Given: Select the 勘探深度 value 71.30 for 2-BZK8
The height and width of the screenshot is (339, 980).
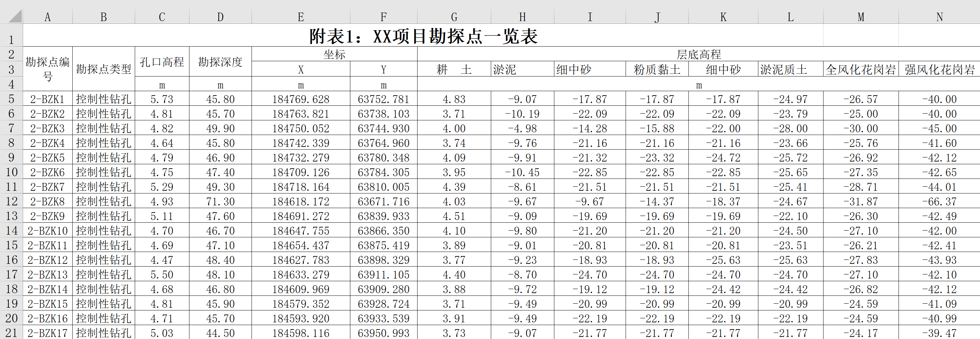Looking at the screenshot, I should [x=220, y=201].
